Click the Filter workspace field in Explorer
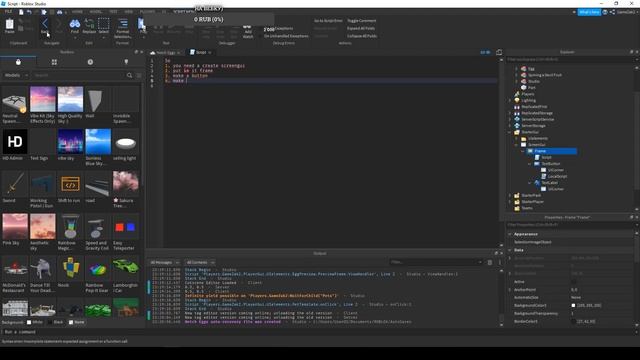 tap(569, 60)
